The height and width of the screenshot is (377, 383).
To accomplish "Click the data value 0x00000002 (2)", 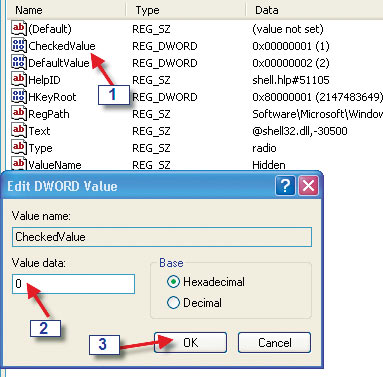I will pyautogui.click(x=291, y=63).
